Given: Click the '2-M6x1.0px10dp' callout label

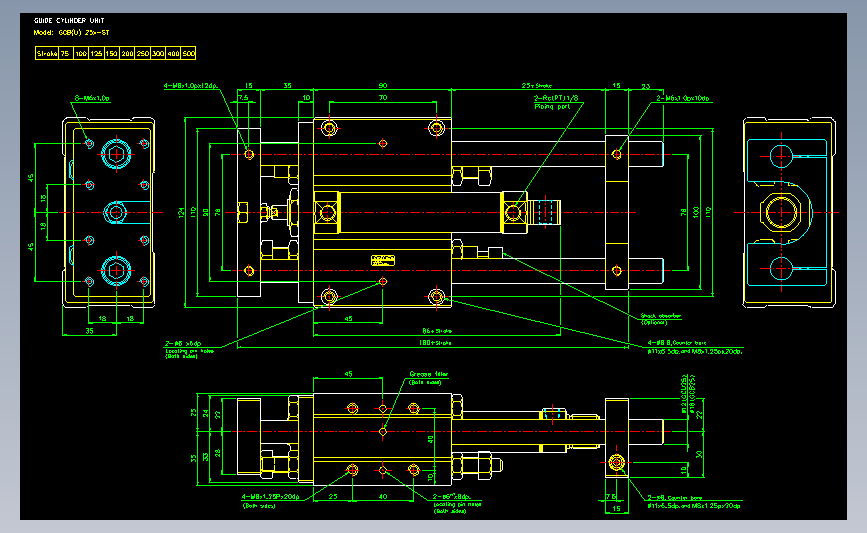Looking at the screenshot, I should [x=683, y=98].
